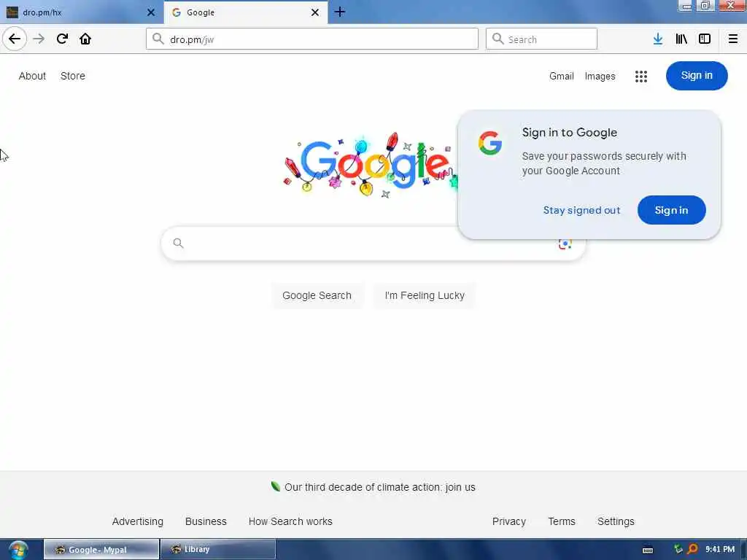Click I'm Feeling Lucky button
The height and width of the screenshot is (560, 747).
tap(425, 295)
